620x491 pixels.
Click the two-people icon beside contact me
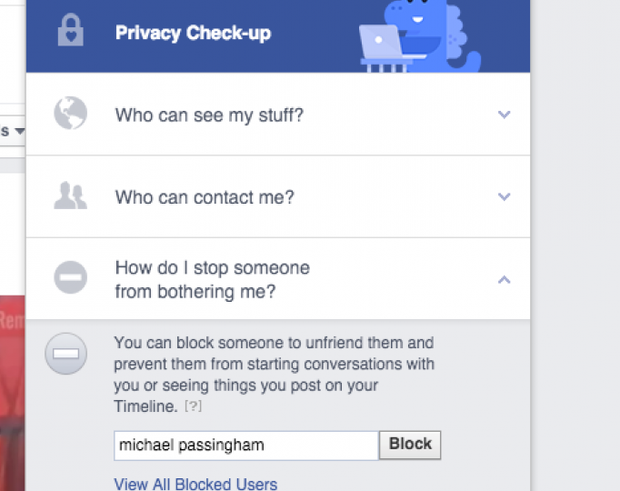point(70,195)
